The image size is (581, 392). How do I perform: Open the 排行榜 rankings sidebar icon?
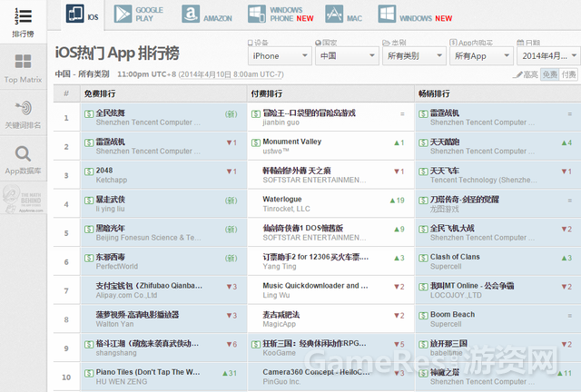click(23, 22)
